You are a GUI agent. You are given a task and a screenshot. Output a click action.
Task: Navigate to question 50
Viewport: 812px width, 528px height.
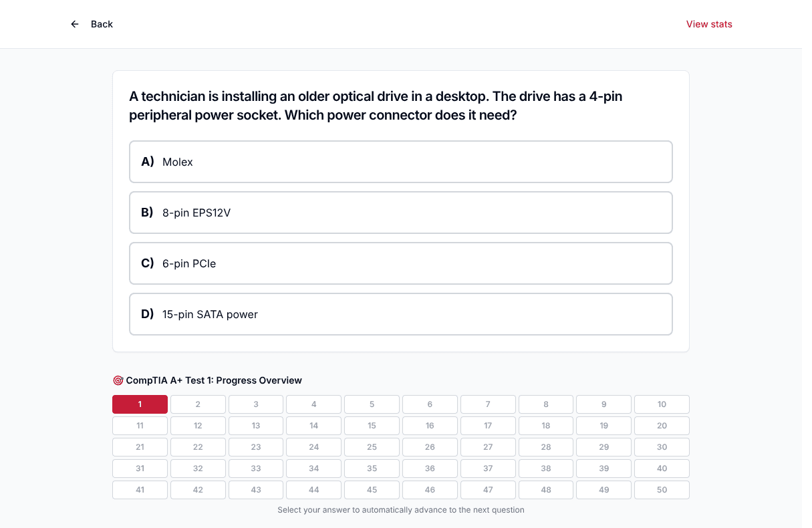click(x=662, y=490)
